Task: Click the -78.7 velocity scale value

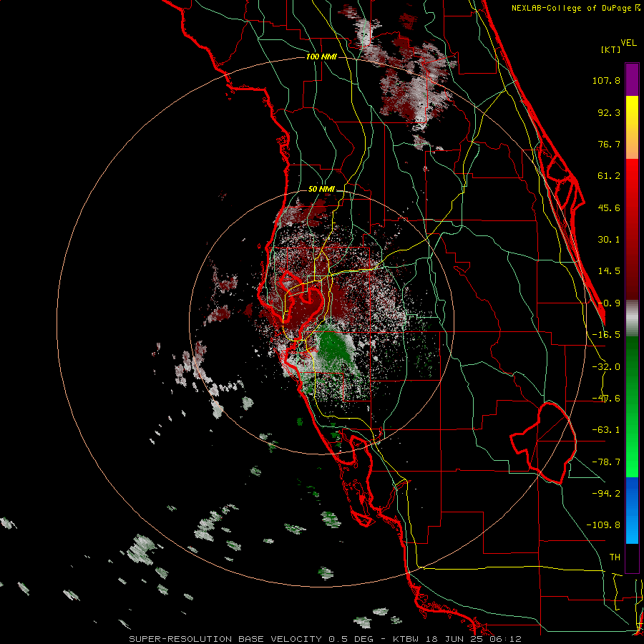Action: [606, 462]
